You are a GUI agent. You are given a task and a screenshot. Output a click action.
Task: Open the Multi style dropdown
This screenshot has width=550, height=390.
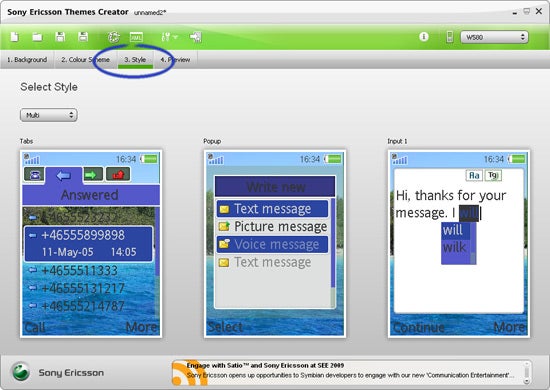click(49, 115)
